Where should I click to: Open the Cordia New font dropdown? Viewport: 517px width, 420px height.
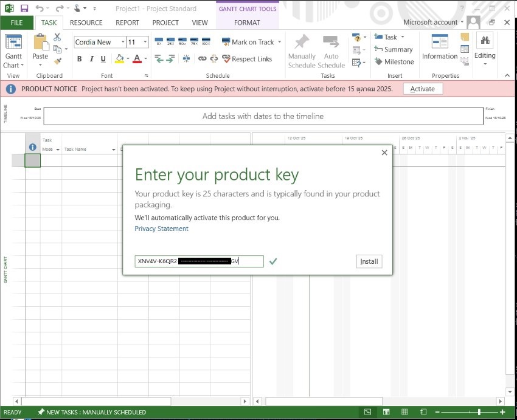click(123, 42)
